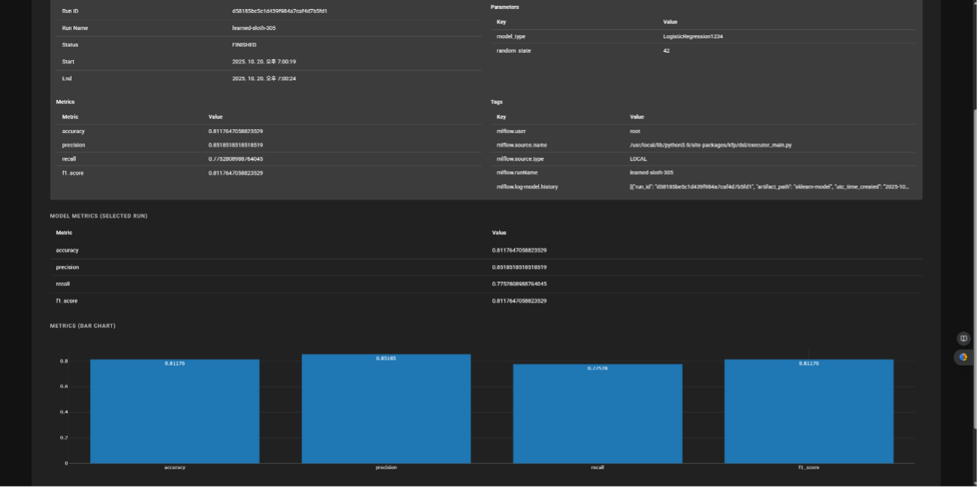
Task: Click the page vertical scrollbar
Action: 975,225
